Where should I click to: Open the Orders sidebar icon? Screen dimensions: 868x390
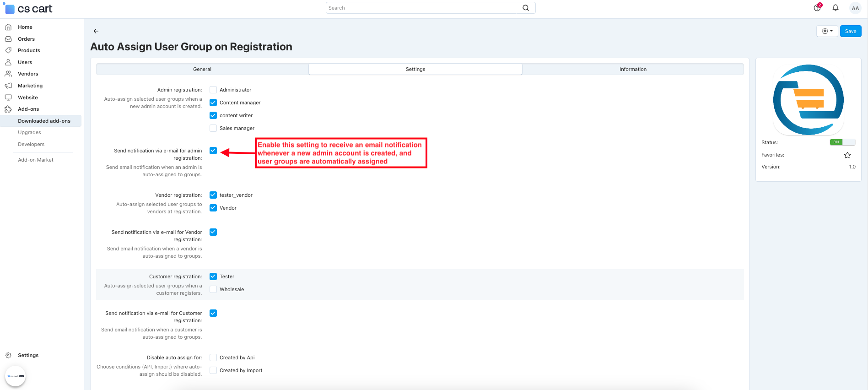pyautogui.click(x=8, y=39)
